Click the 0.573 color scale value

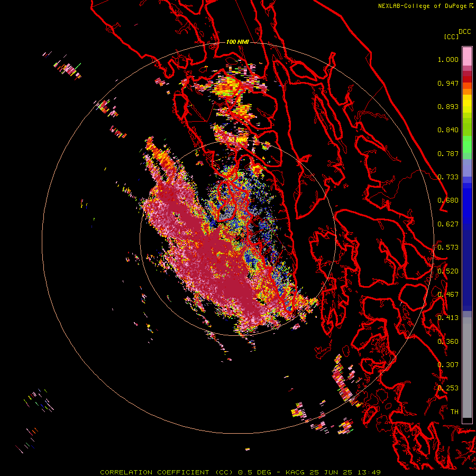pyautogui.click(x=448, y=248)
